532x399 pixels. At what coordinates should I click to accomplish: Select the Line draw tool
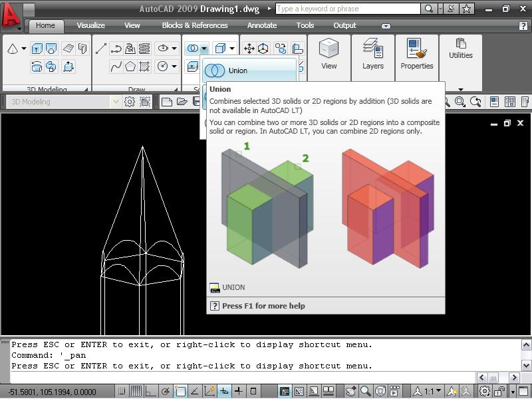(x=101, y=49)
